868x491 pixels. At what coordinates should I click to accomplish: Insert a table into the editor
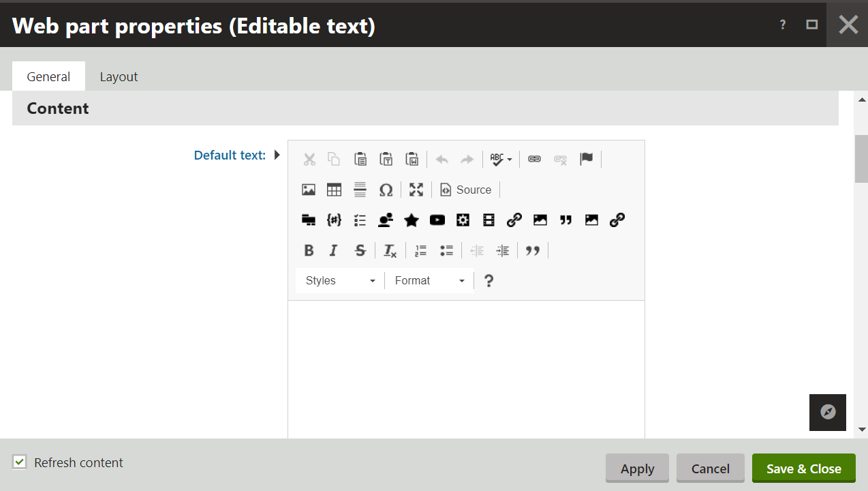tap(334, 190)
